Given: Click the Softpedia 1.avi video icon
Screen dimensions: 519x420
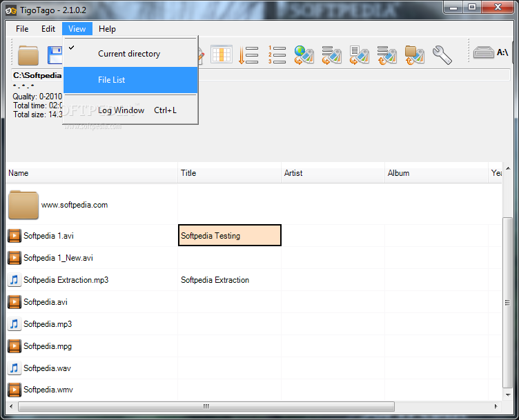Looking at the screenshot, I should point(14,236).
